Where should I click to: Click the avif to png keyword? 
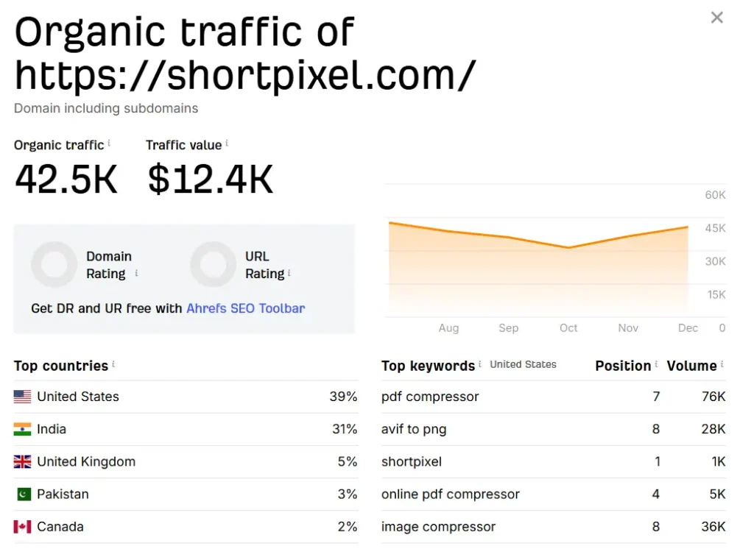tap(414, 429)
